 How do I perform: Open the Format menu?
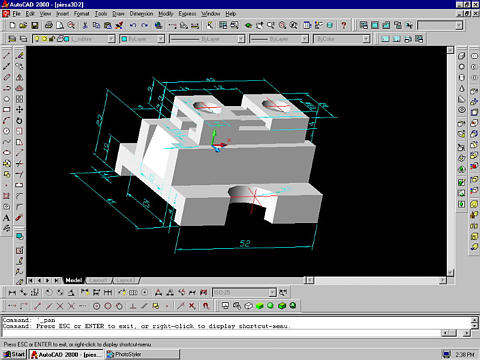pos(82,14)
